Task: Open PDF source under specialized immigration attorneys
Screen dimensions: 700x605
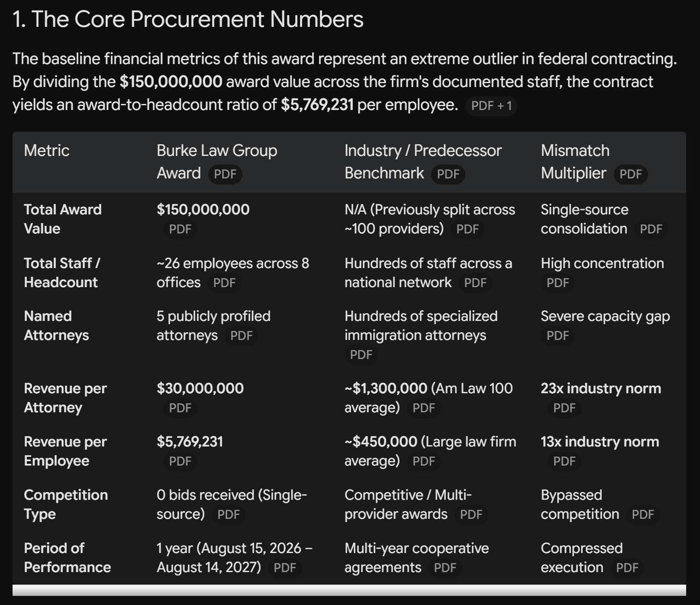Action: [361, 355]
